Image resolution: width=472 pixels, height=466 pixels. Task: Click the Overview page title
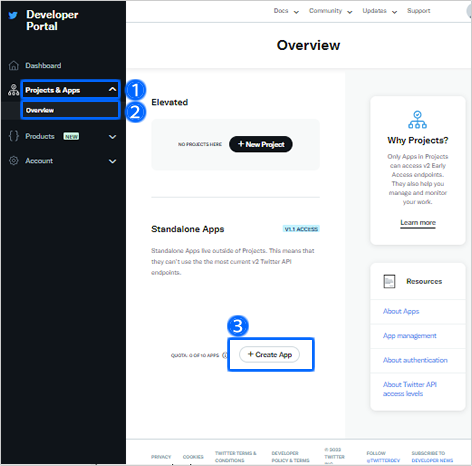tap(308, 45)
